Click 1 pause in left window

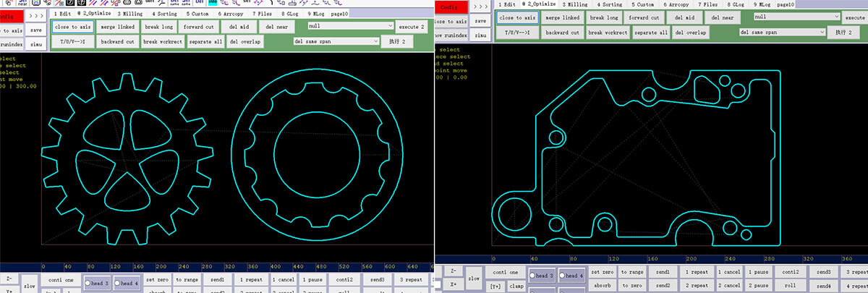312,280
